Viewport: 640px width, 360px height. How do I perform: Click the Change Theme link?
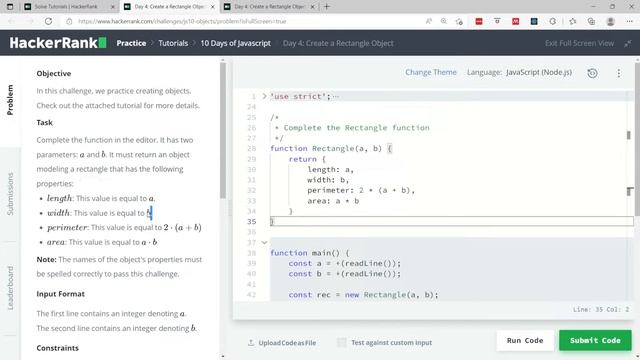[431, 72]
